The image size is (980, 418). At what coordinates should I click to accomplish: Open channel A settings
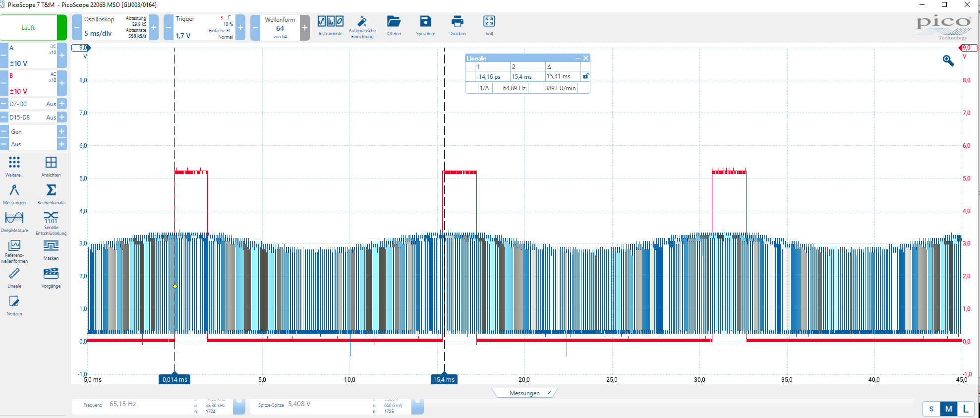[32, 56]
